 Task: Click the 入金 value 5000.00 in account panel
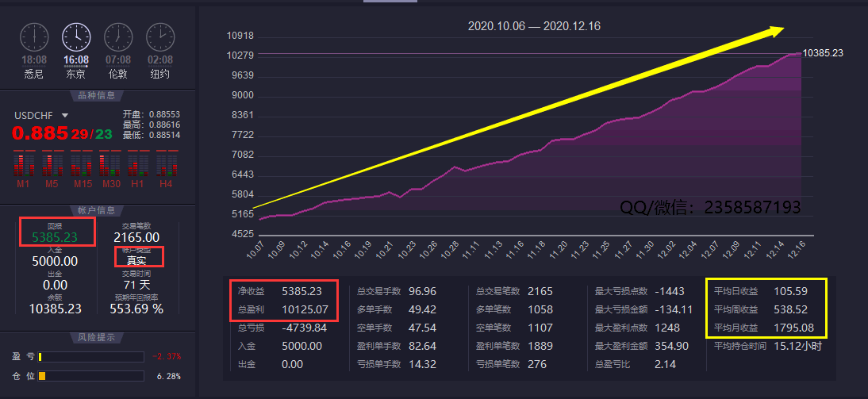pyautogui.click(x=55, y=261)
